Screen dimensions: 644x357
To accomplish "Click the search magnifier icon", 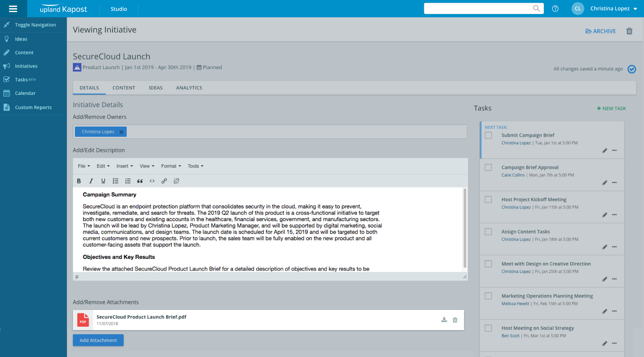I will pyautogui.click(x=536, y=8).
